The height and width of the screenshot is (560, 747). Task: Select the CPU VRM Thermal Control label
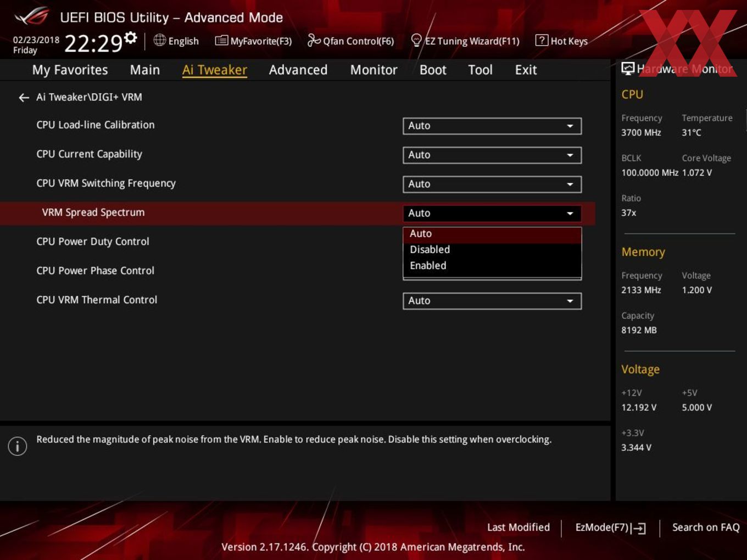97,300
